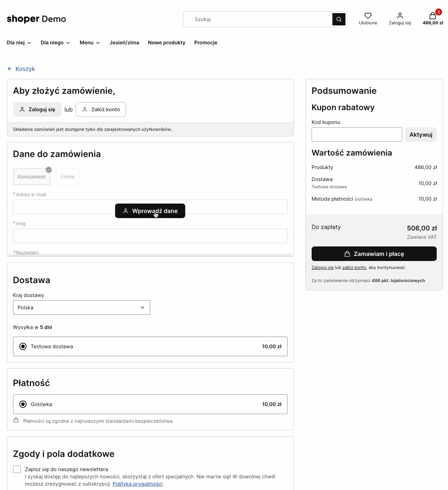Screen dimensions: 448x490
Task: Open the search by clicking the magnifier icon
Action: click(339, 19)
